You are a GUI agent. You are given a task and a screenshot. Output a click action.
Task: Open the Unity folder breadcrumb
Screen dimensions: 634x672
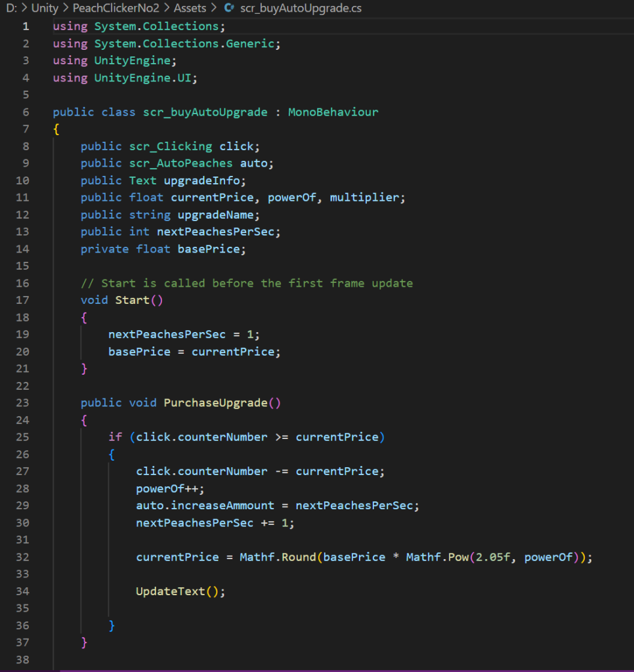click(45, 9)
